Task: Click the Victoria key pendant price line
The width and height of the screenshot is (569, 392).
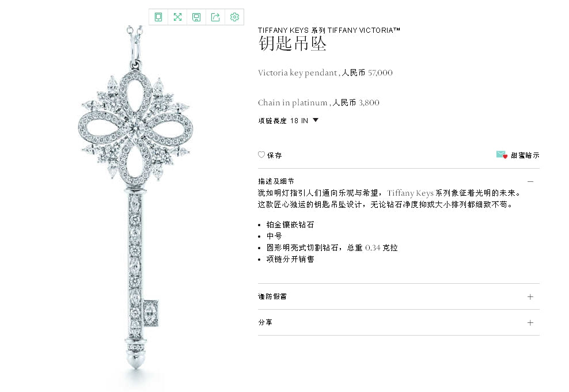Action: (x=325, y=73)
